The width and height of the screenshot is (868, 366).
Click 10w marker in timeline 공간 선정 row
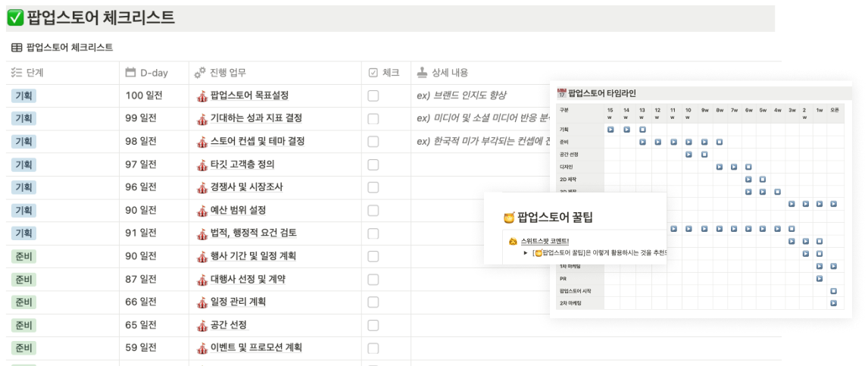pyautogui.click(x=689, y=154)
